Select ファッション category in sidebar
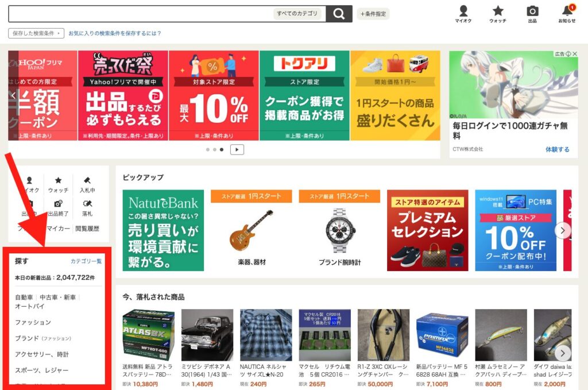Image resolution: width=588 pixels, height=390 pixels. (x=33, y=322)
